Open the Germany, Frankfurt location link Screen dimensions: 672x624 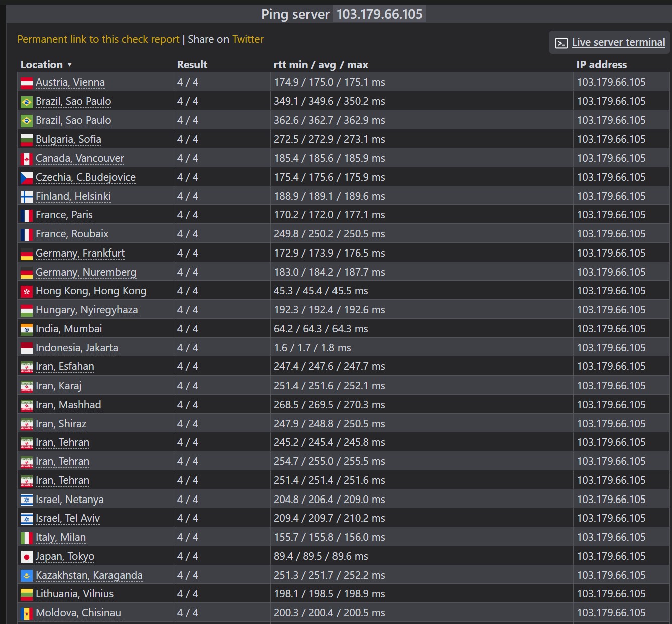[x=80, y=253]
